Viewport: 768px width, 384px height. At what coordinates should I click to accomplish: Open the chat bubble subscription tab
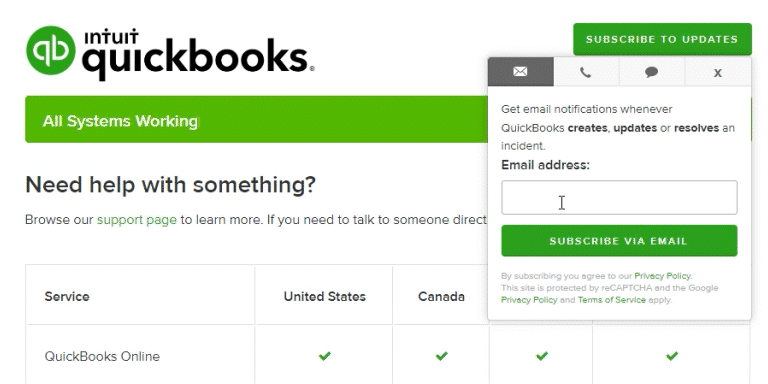[651, 72]
